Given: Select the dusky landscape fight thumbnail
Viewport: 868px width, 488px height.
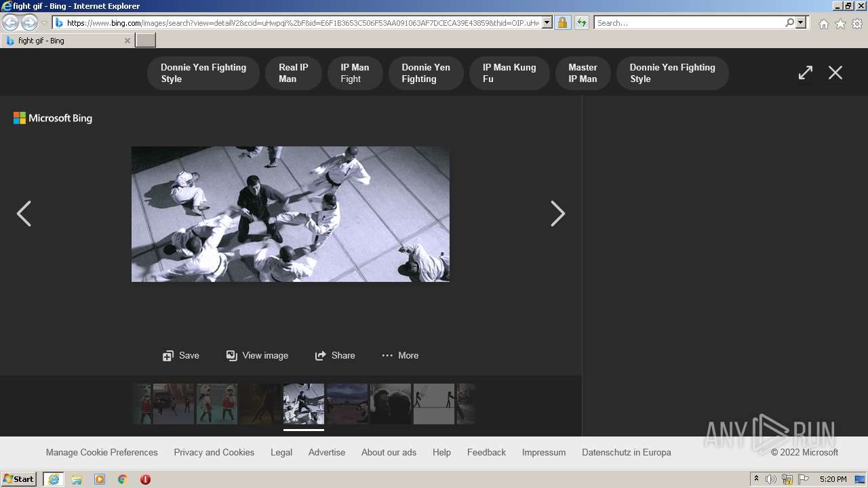Looking at the screenshot, I should 347,404.
